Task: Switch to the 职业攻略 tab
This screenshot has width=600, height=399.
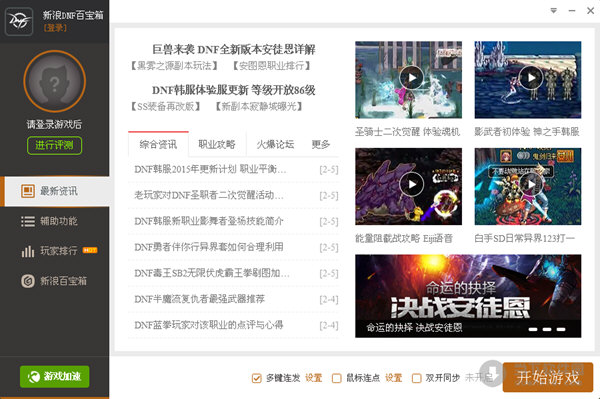Action: point(217,144)
